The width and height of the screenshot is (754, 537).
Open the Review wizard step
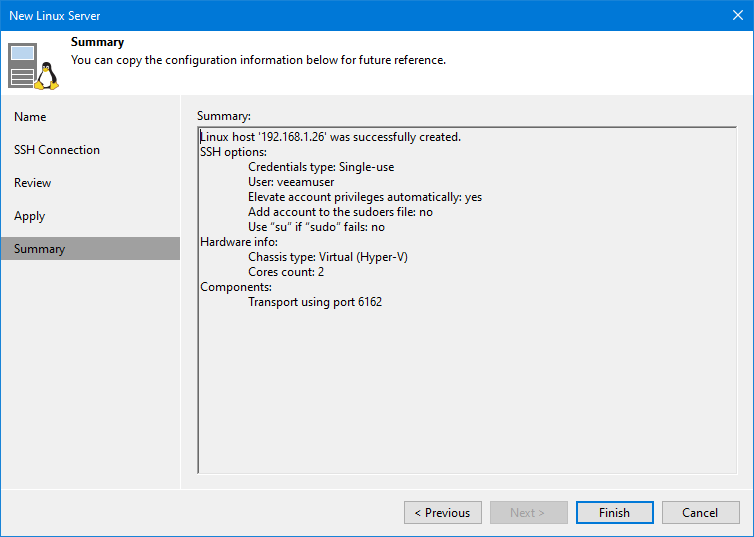(x=33, y=183)
